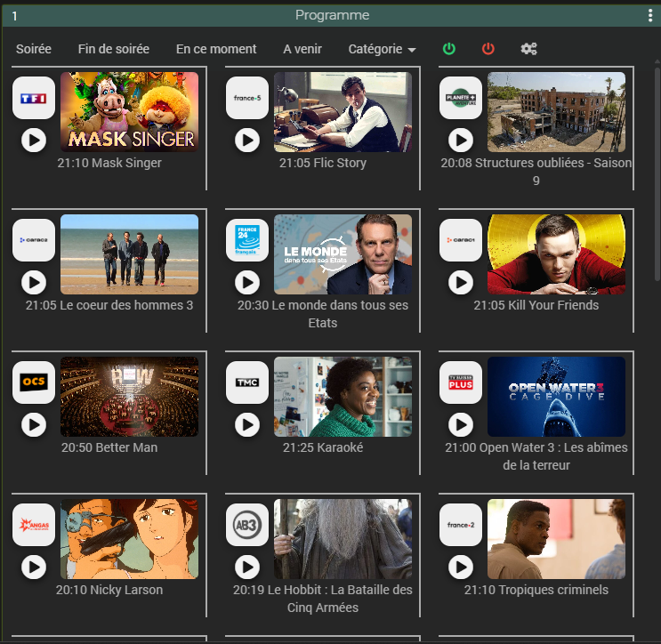Open Le coeur des hommes 3 thumbnail
The height and width of the screenshot is (644, 661).
pyautogui.click(x=129, y=254)
